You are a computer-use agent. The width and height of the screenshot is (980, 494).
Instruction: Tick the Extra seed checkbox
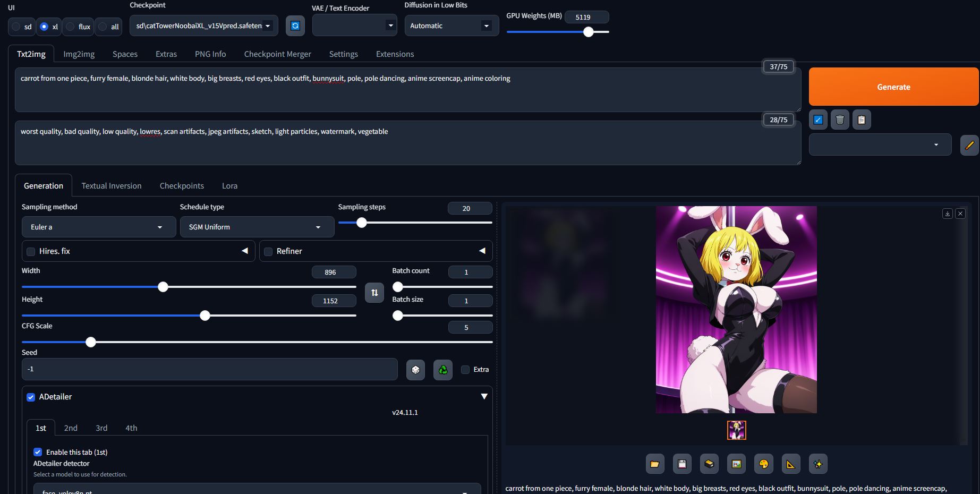[x=465, y=370]
